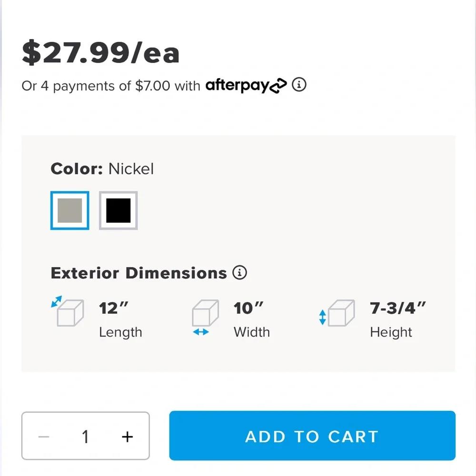Open the Exterior Dimensions info icon

tap(240, 272)
